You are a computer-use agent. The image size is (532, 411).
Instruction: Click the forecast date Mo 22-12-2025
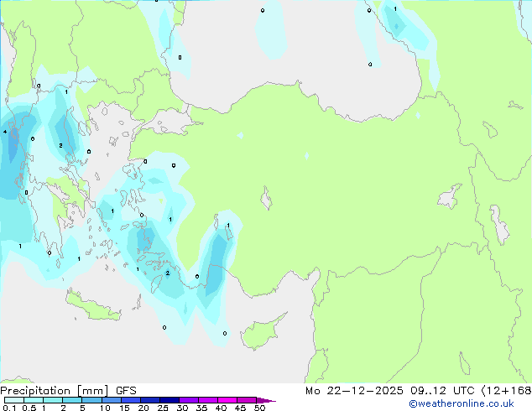pyautogui.click(x=354, y=391)
